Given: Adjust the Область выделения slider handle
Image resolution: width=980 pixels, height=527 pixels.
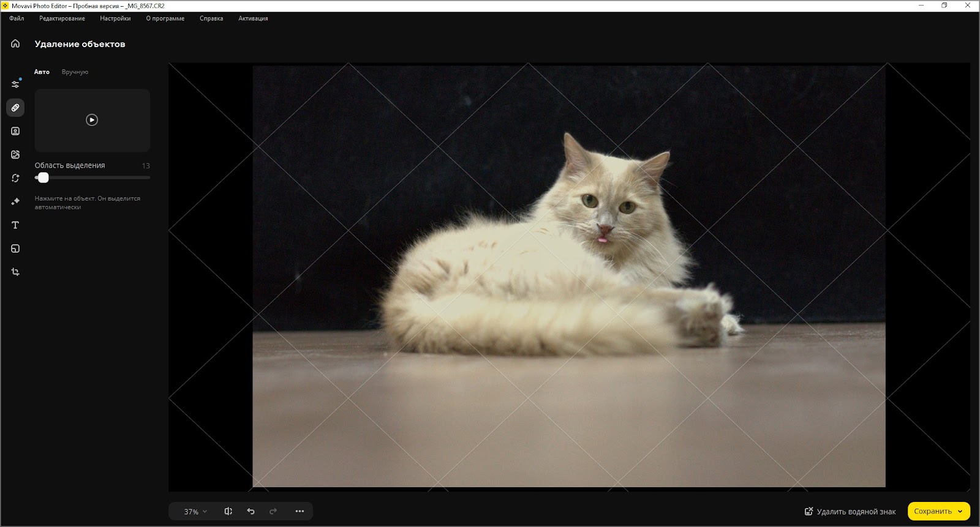Looking at the screenshot, I should pyautogui.click(x=43, y=178).
